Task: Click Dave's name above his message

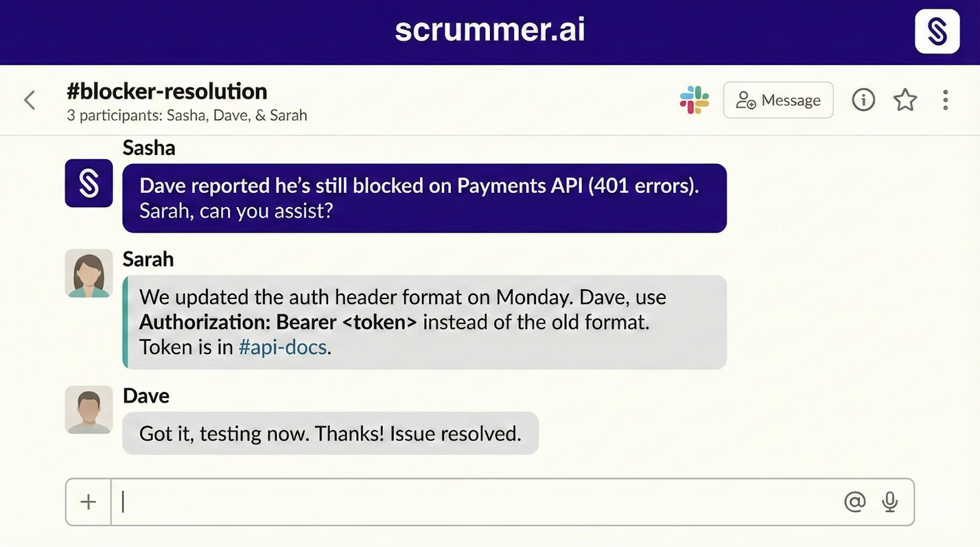Action: (x=145, y=396)
